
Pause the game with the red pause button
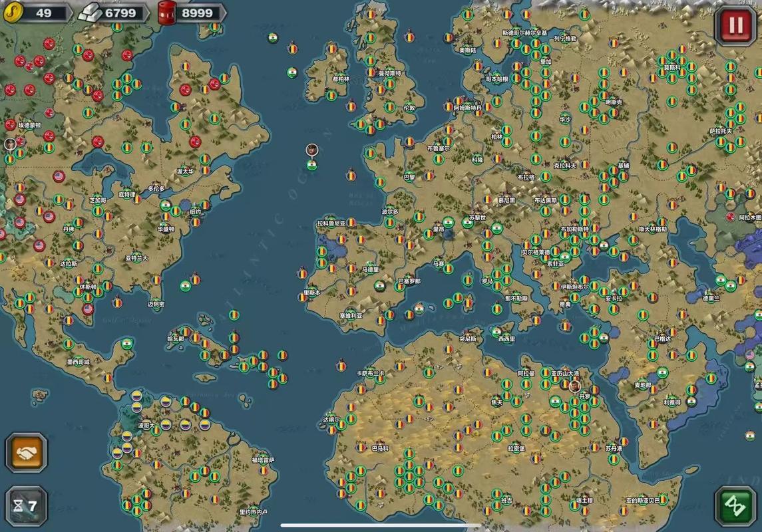[x=736, y=26]
